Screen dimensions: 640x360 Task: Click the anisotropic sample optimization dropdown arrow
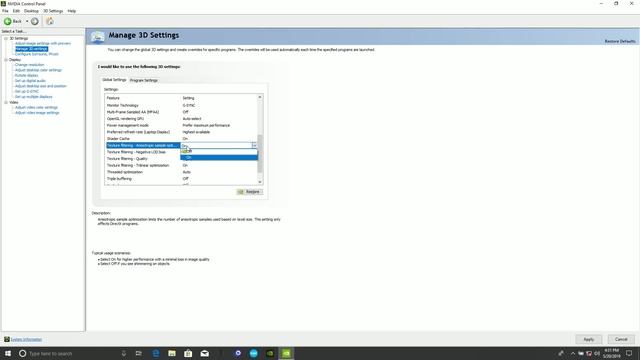pos(254,145)
